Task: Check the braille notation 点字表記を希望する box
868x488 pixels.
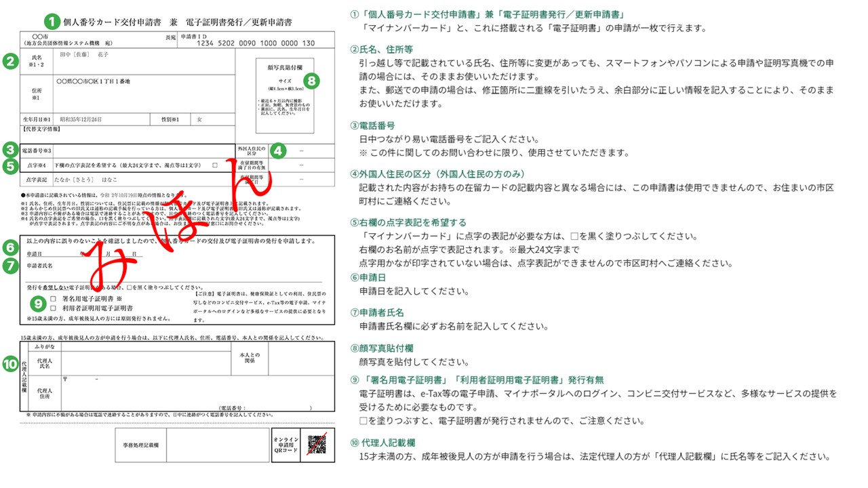Action: tap(215, 165)
